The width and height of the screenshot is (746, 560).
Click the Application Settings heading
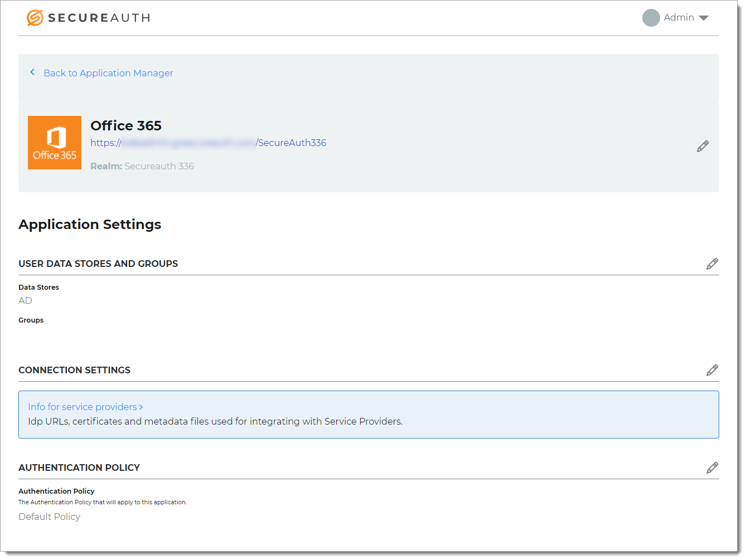90,224
